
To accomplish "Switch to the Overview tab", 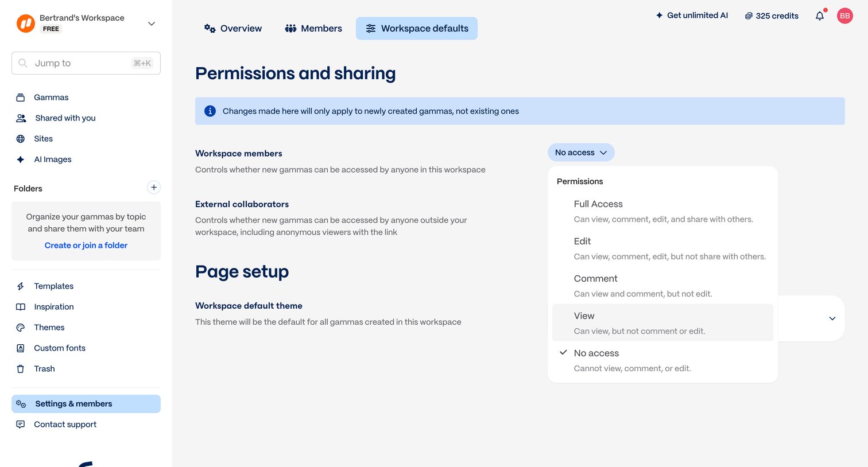I will point(233,28).
